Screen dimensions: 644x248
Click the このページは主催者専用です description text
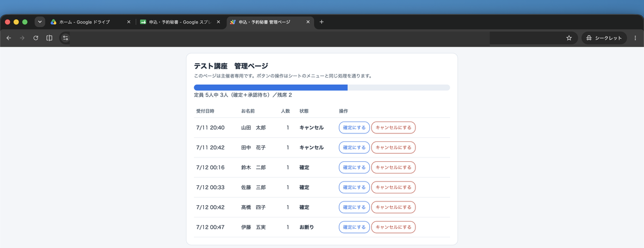coord(283,76)
